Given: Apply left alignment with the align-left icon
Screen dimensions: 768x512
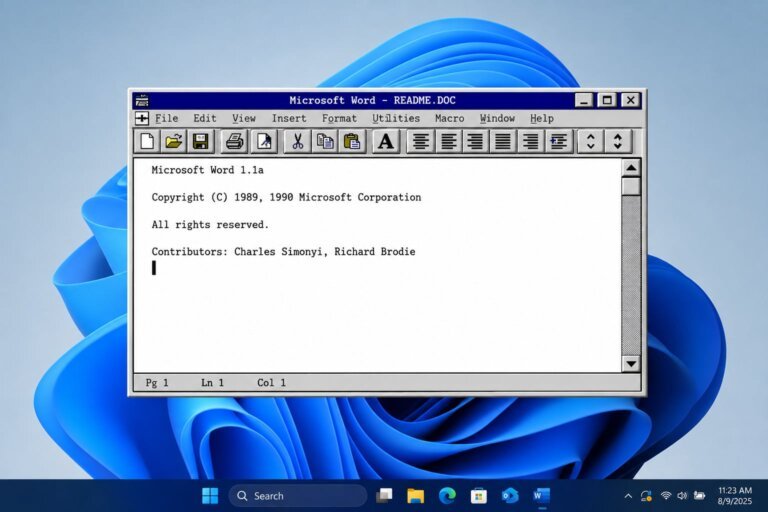Looking at the screenshot, I should 448,142.
